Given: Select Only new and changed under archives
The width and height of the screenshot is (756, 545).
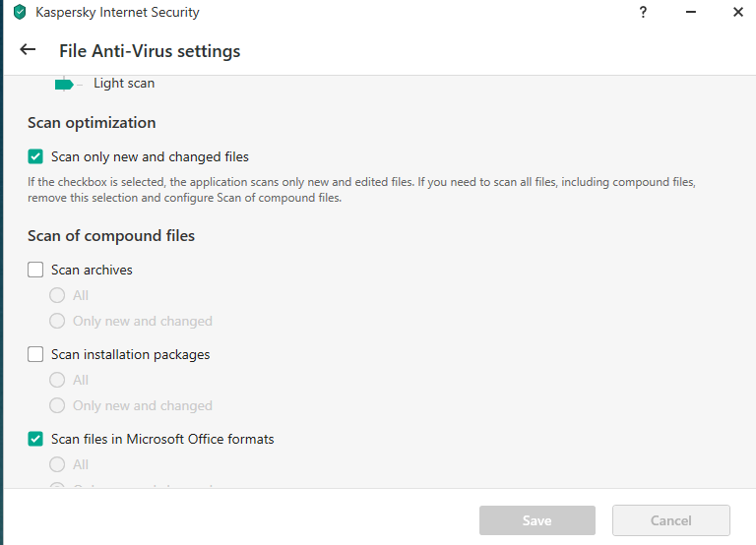Looking at the screenshot, I should pyautogui.click(x=57, y=321).
